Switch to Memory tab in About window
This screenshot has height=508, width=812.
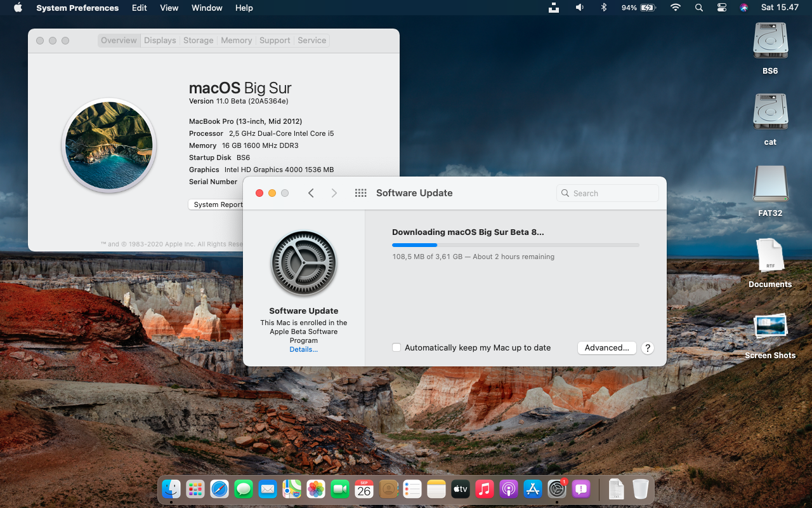(x=237, y=40)
